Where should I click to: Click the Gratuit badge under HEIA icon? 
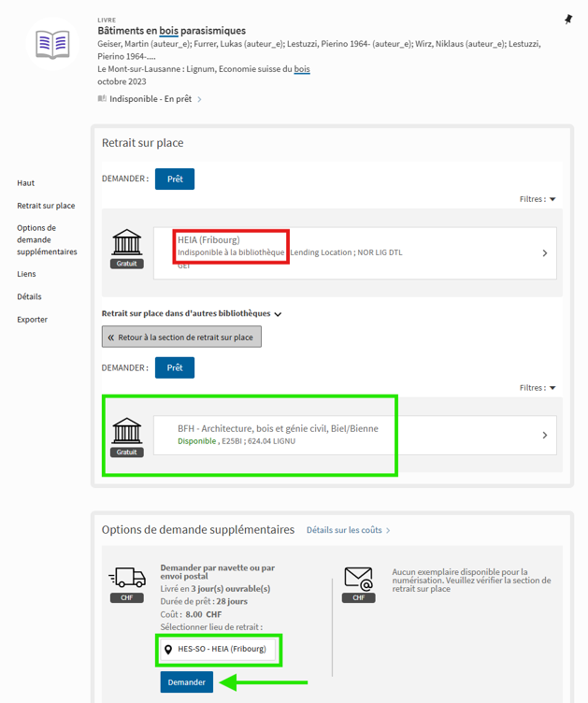[127, 264]
